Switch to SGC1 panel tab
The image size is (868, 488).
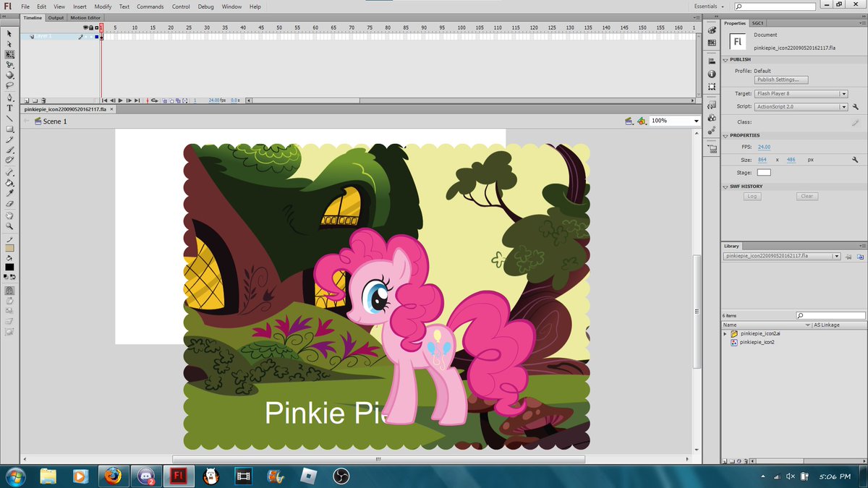point(757,23)
